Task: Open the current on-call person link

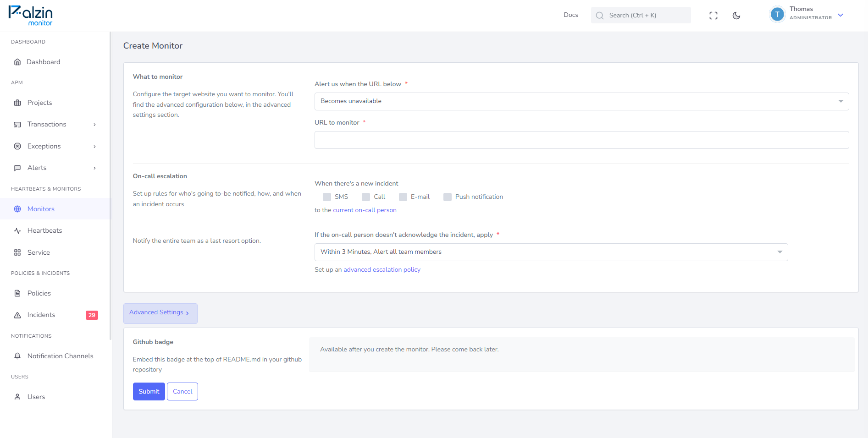Action: [x=365, y=210]
